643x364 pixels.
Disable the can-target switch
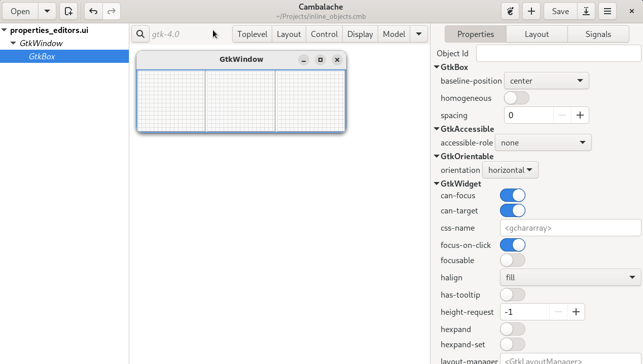tap(513, 210)
